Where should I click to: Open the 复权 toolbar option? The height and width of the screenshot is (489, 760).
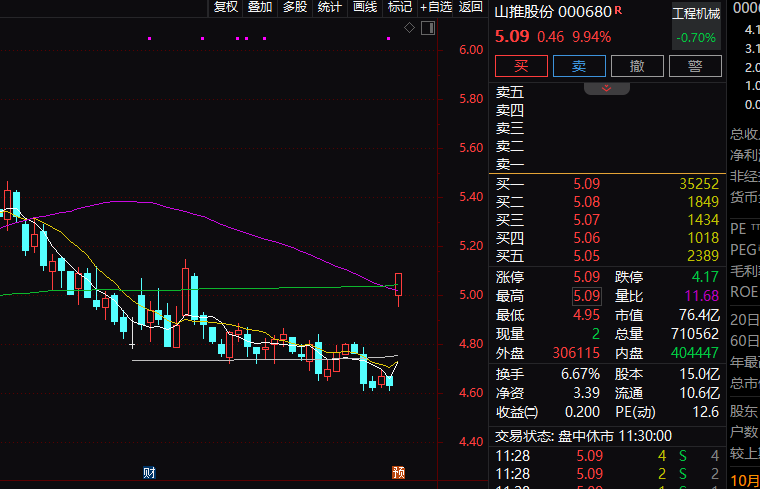pyautogui.click(x=226, y=7)
